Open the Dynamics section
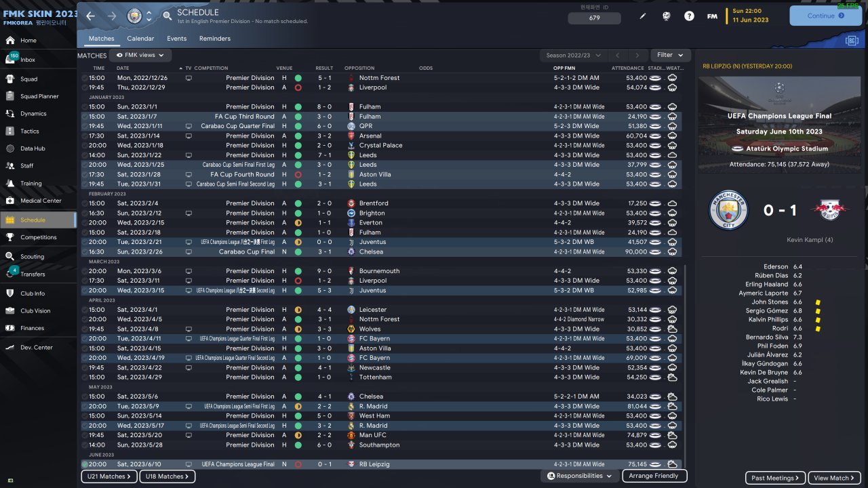The height and width of the screenshot is (488, 868). tap(38, 114)
